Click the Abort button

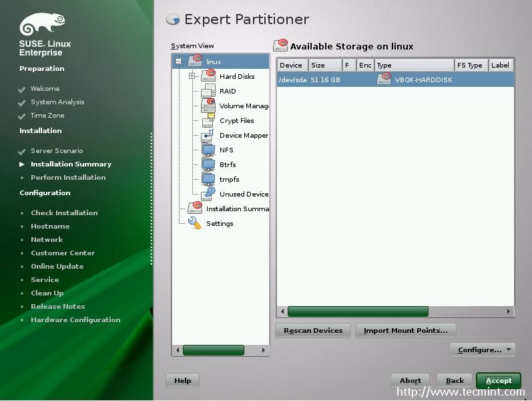tap(410, 380)
